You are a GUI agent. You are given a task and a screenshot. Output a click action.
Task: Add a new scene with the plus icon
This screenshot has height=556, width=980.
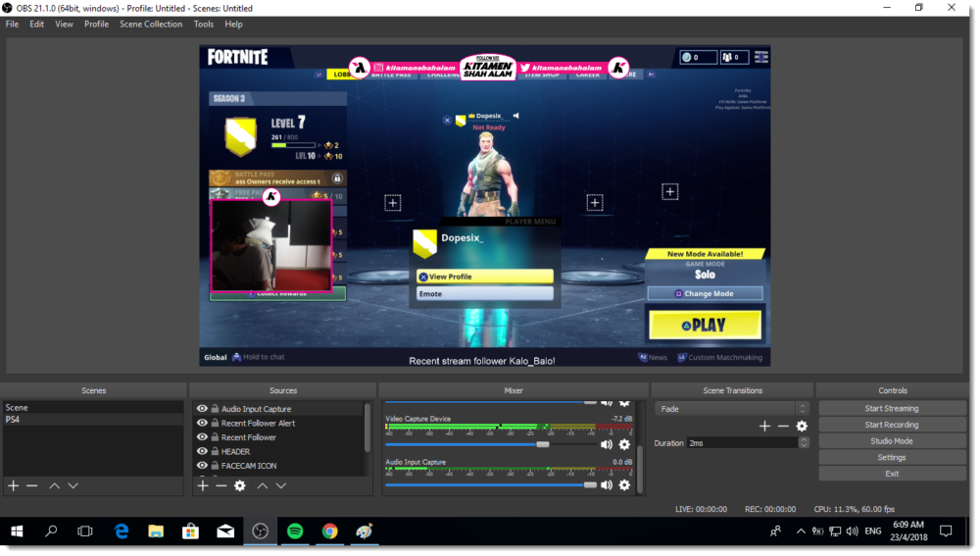point(13,486)
